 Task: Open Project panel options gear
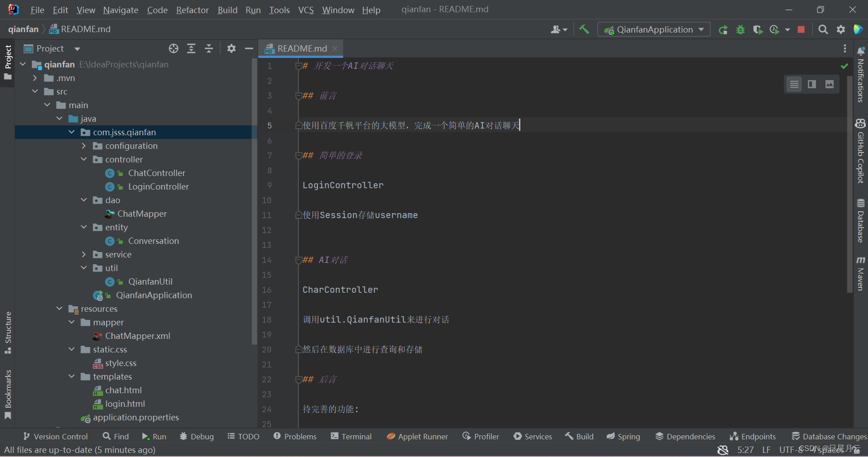[x=231, y=48]
